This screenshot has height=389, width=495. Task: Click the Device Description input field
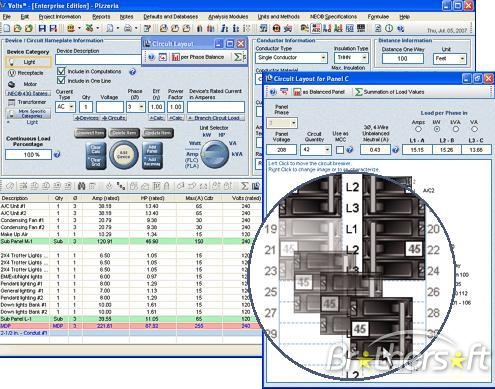(x=98, y=60)
